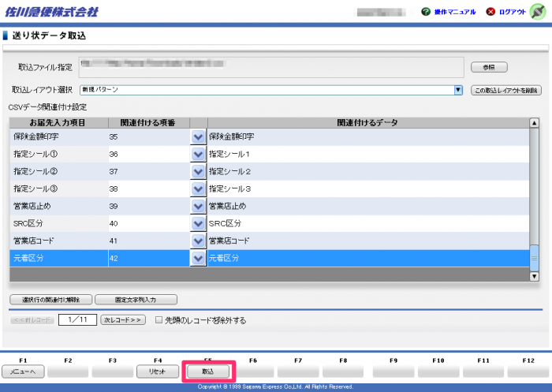Image resolution: width=552 pixels, height=392 pixels.
Task: Open dropdown arrow for 指定シール① row
Action: coord(198,154)
